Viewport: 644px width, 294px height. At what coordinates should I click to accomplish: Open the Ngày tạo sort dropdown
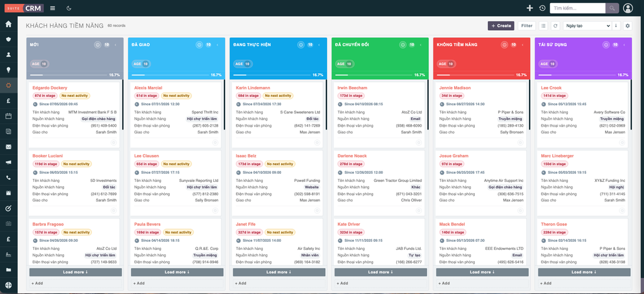pyautogui.click(x=587, y=25)
